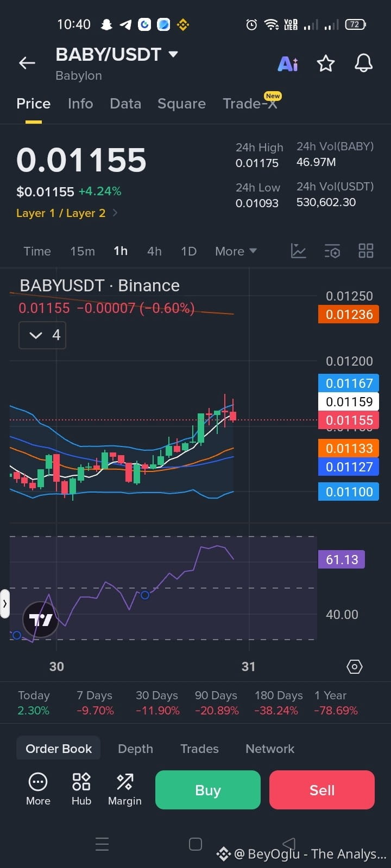Select the Time chart view

[x=37, y=251]
